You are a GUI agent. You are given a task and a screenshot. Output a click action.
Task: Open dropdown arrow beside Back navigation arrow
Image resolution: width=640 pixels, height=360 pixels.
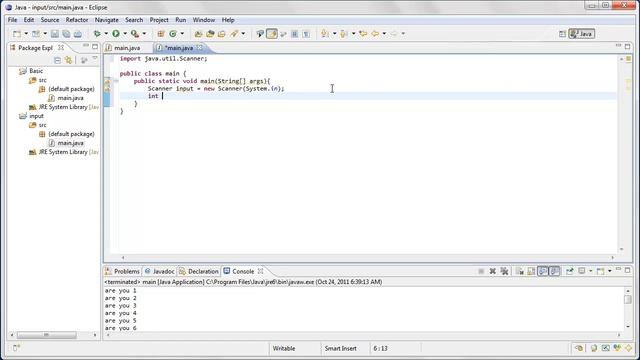coord(384,34)
